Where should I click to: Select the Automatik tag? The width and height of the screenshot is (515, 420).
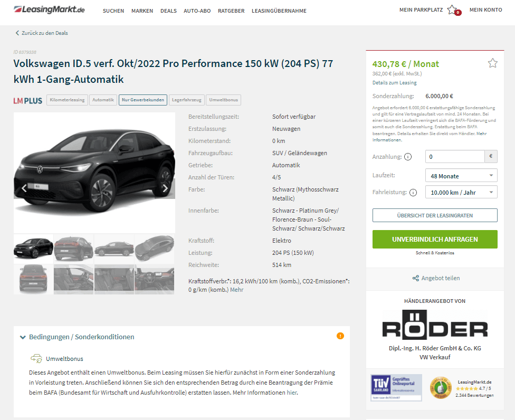[x=103, y=100]
